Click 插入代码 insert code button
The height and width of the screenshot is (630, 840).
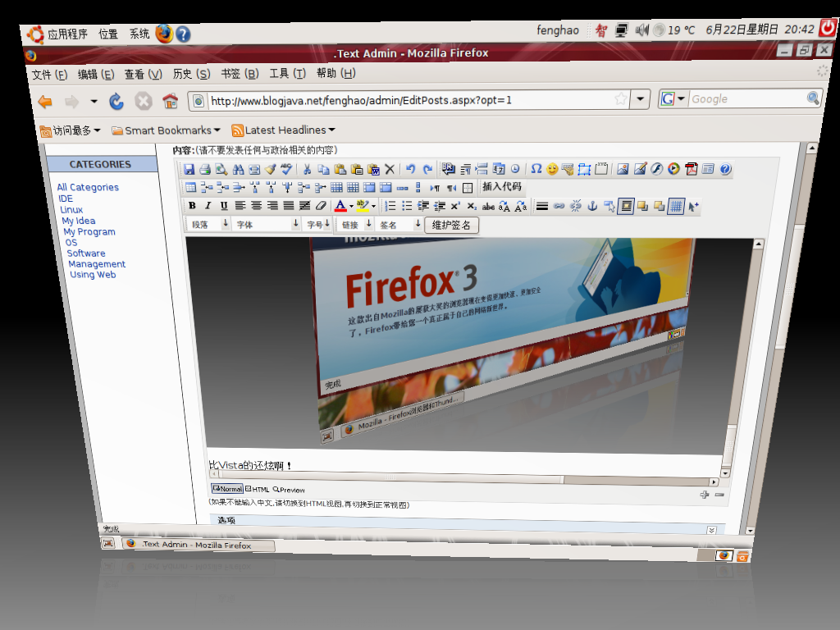point(501,186)
